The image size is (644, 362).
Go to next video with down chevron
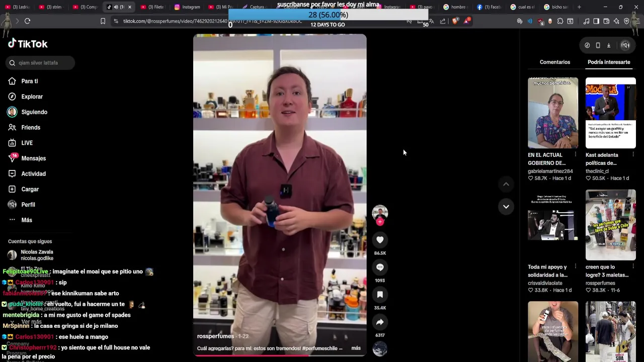click(506, 207)
